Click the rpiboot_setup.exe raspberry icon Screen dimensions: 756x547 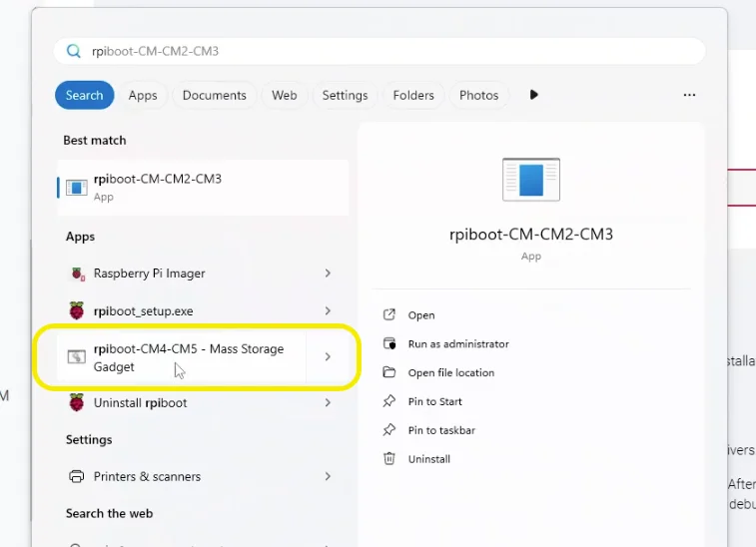point(77,311)
